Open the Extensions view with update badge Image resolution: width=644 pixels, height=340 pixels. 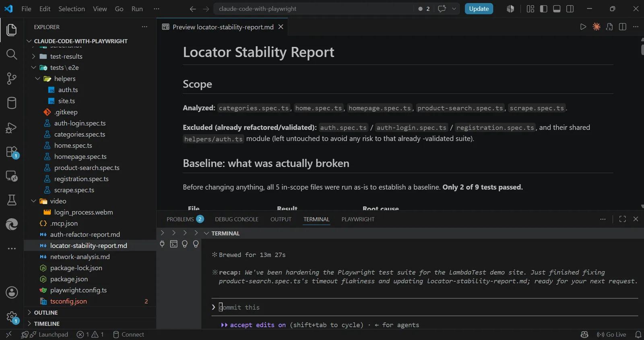click(12, 152)
